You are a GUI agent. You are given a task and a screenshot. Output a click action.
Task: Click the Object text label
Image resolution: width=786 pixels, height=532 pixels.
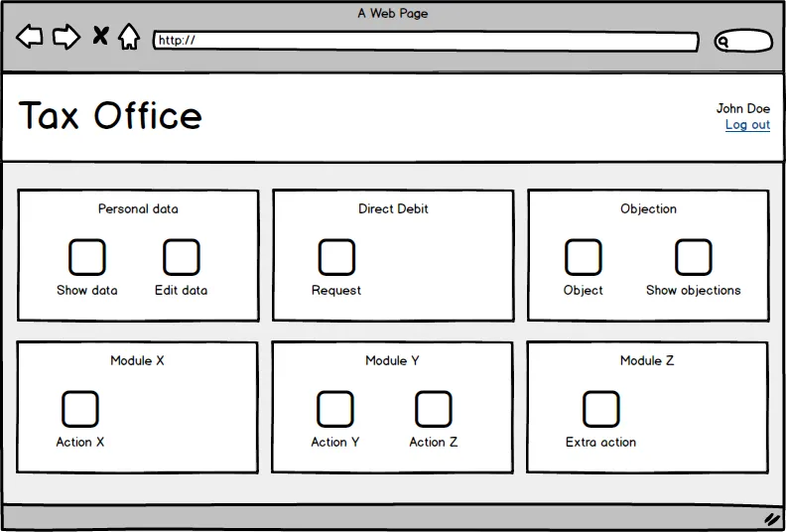583,291
